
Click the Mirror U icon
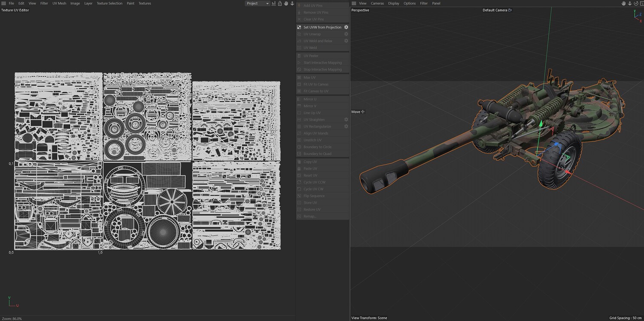point(299,99)
